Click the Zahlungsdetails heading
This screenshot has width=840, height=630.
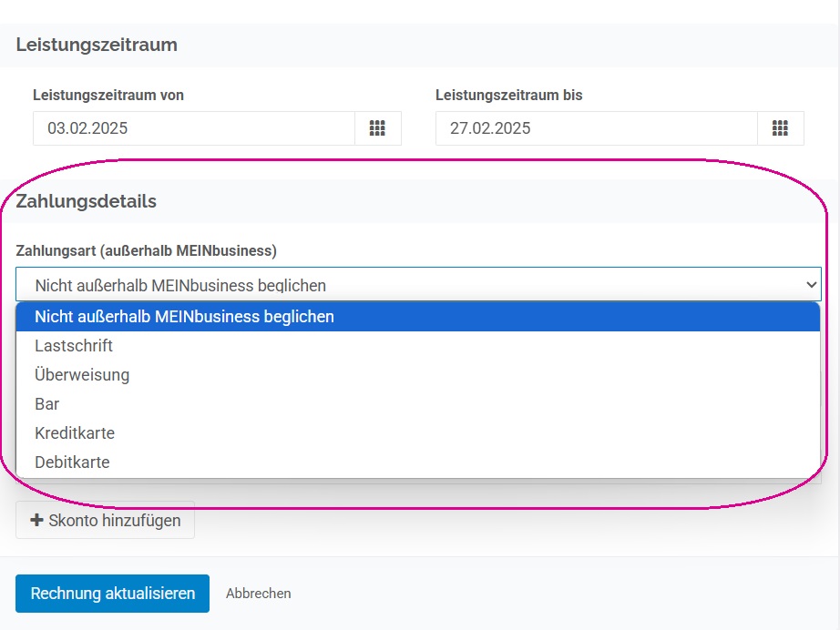click(87, 202)
